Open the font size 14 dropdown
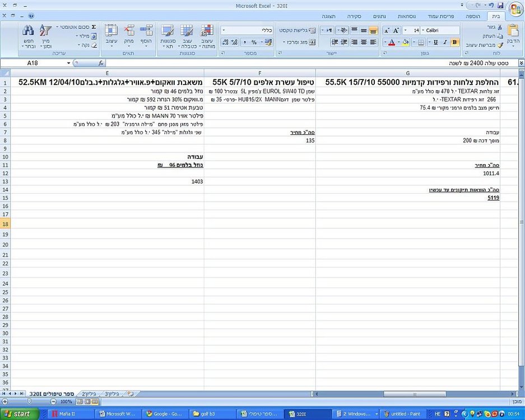 (x=406, y=30)
